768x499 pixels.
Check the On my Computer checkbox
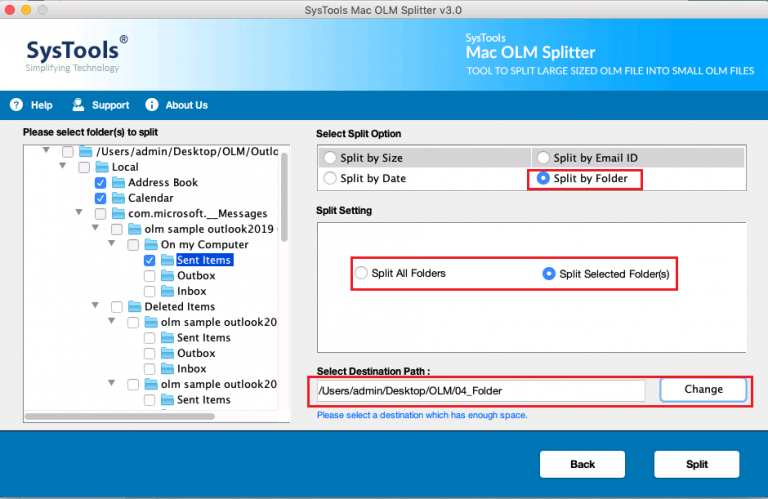pos(133,245)
